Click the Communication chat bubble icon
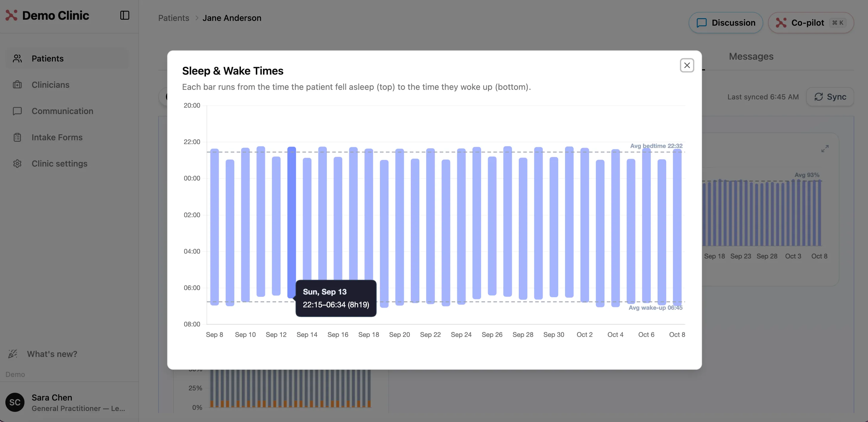 point(17,111)
